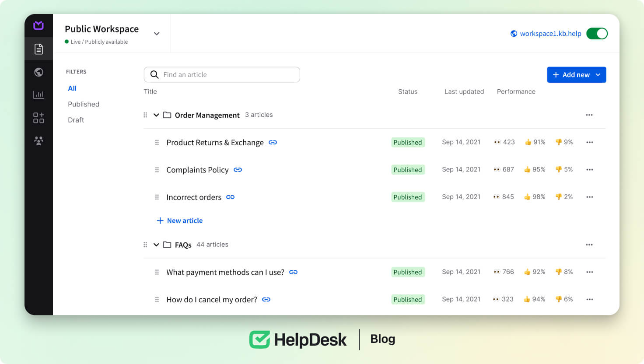The image size is (644, 364).
Task: Select the Published filter
Action: [x=84, y=104]
